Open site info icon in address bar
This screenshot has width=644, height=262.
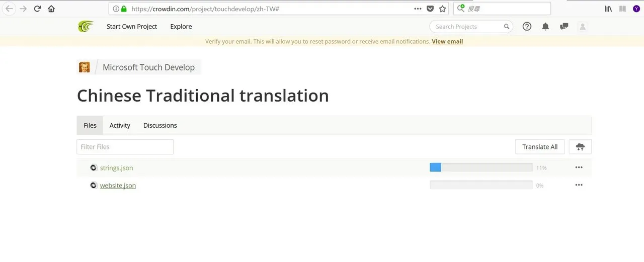point(115,9)
